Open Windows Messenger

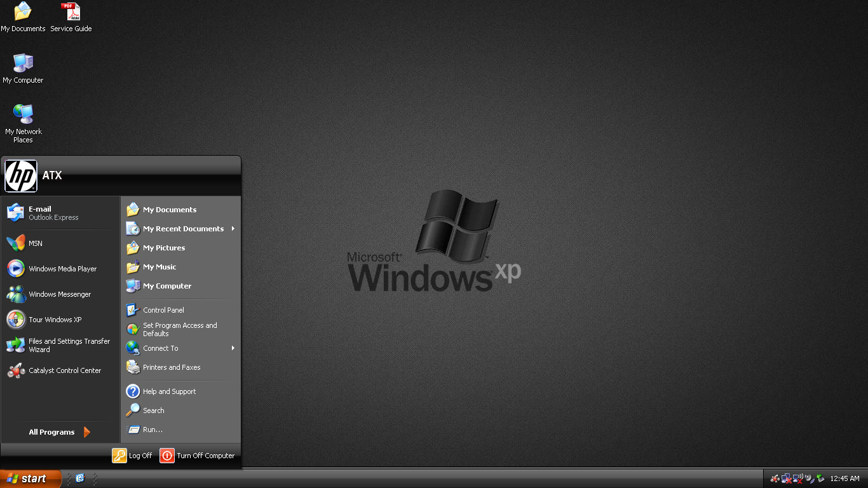point(61,294)
